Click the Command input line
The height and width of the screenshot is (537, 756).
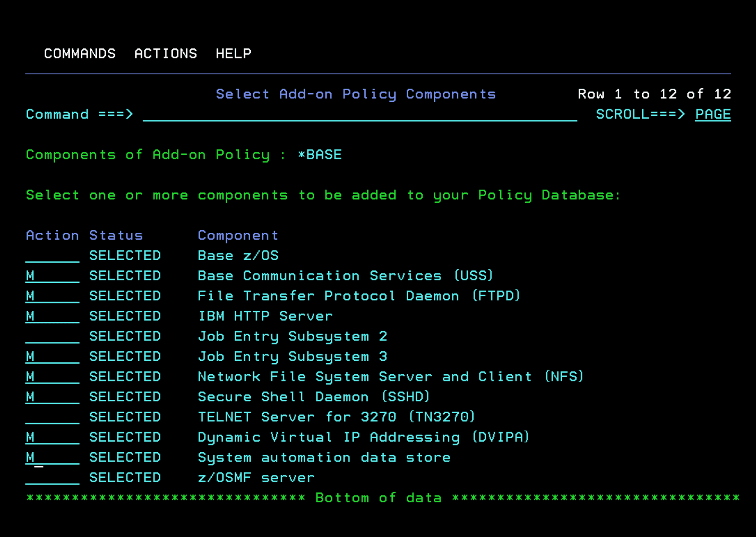pos(360,115)
